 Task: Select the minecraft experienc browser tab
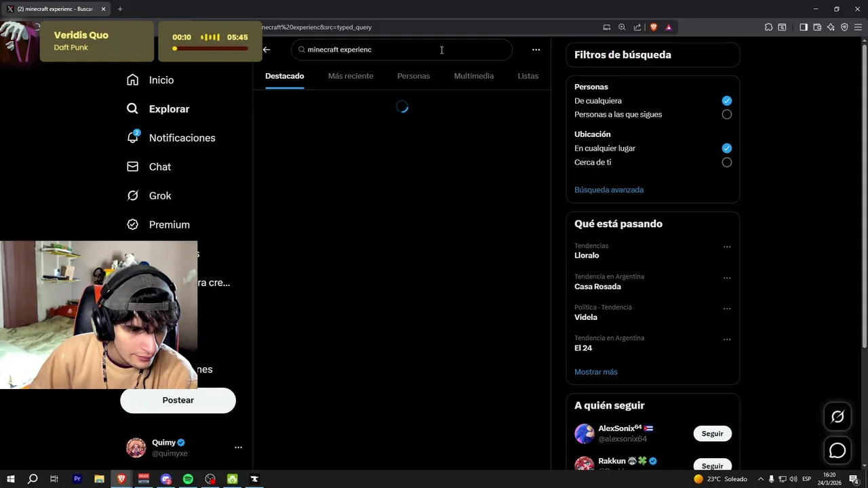[x=56, y=9]
